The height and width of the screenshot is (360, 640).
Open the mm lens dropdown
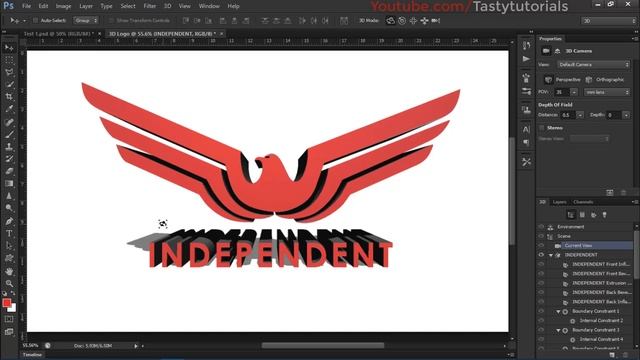coord(607,92)
